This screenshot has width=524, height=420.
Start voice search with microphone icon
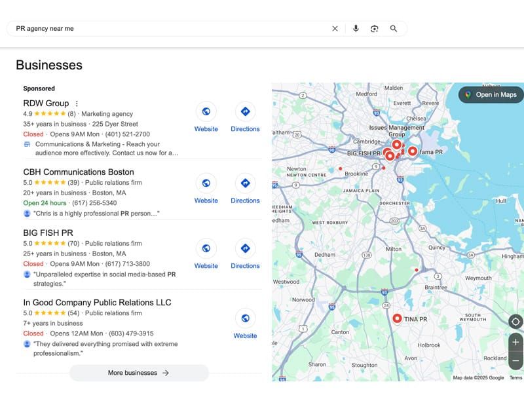pos(356,29)
